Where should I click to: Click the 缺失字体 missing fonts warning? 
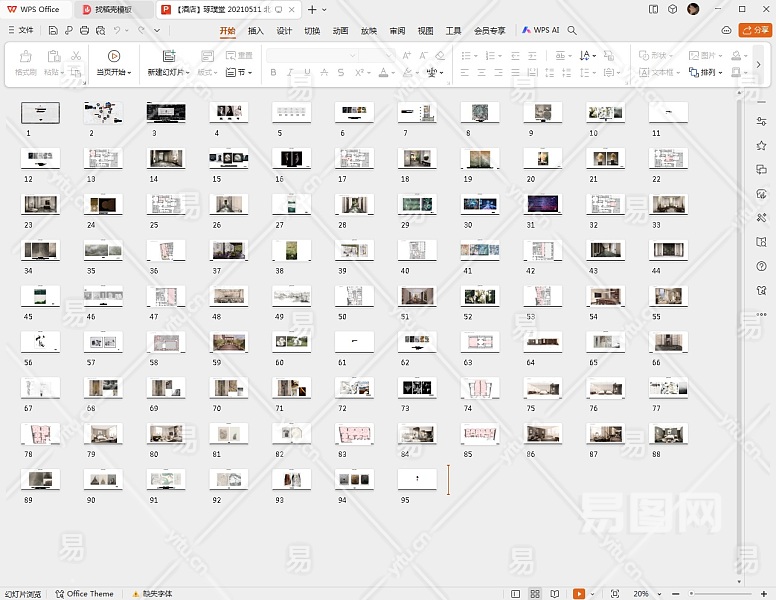[151, 593]
